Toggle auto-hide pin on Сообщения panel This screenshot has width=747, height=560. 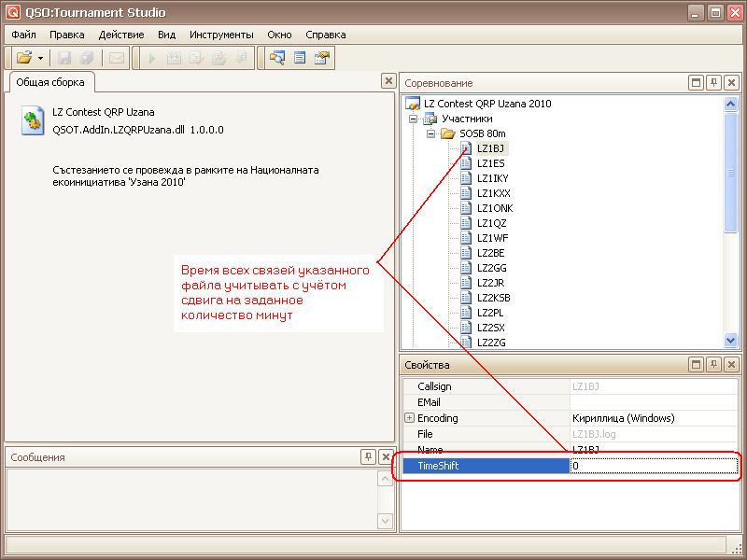[x=369, y=456]
